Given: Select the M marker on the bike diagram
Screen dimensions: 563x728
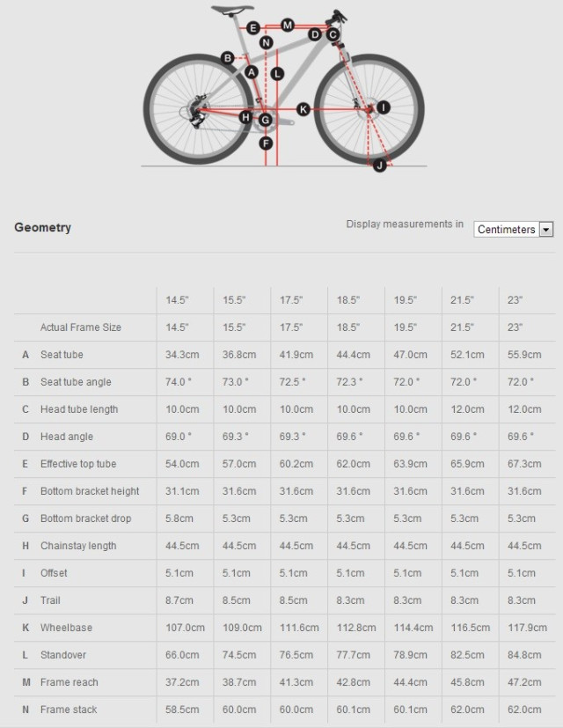Looking at the screenshot, I should tap(288, 25).
